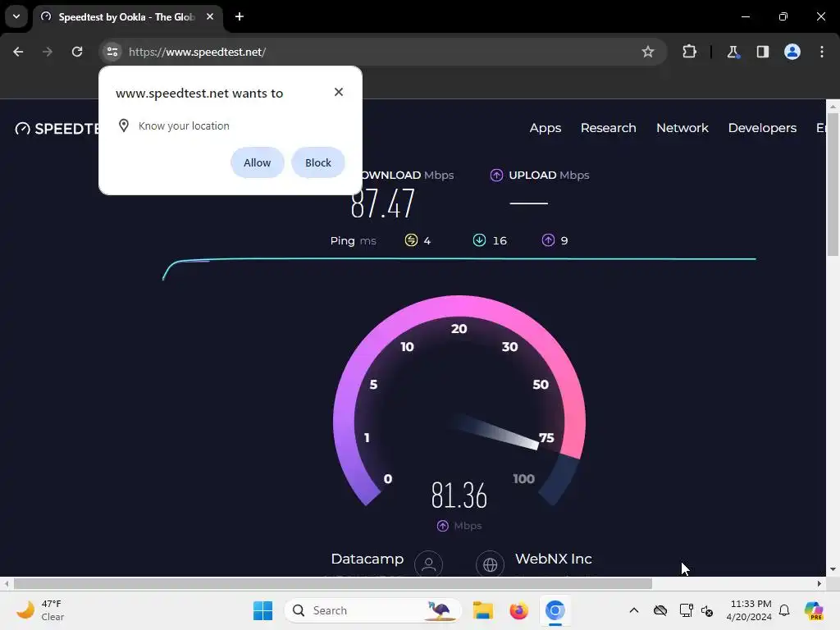Open Firefox from the taskbar
This screenshot has width=840, height=630.
click(x=518, y=610)
